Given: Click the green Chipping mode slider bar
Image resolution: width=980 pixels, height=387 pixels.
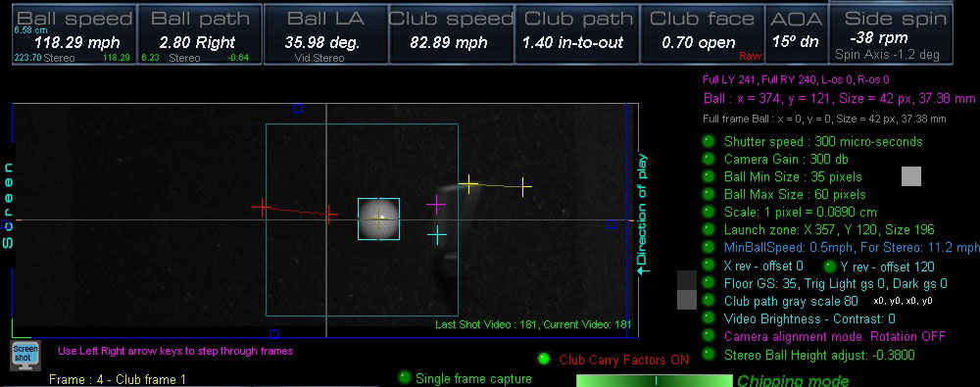Looking at the screenshot, I should 654,381.
